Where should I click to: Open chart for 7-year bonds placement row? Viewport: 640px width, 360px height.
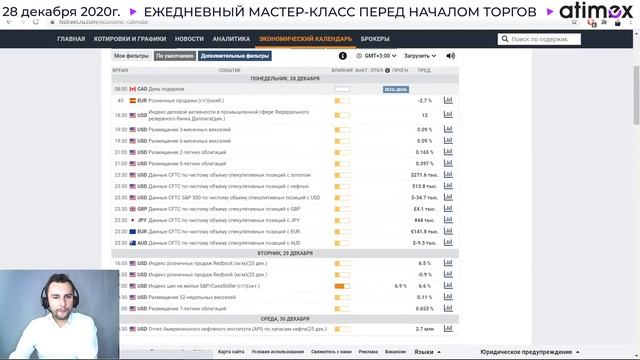point(448,308)
